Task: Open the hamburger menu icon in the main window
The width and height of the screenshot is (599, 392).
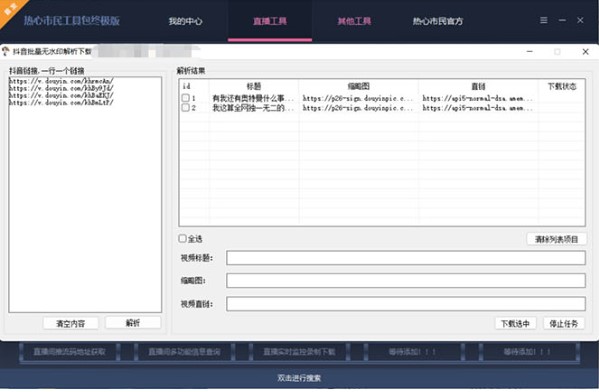Action: (544, 20)
